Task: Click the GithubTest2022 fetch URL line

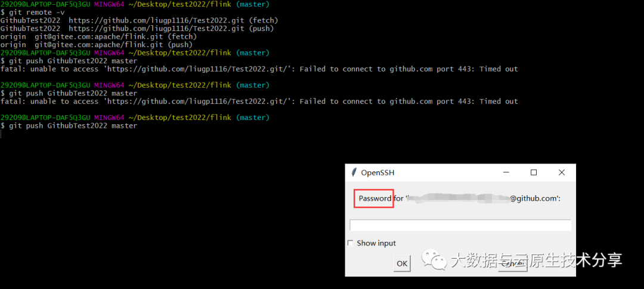Action: pos(140,20)
